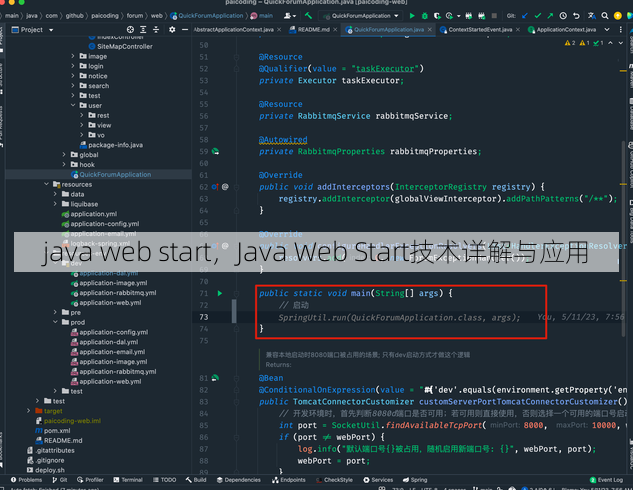
Task: Expand the image folder
Action: coord(73,56)
